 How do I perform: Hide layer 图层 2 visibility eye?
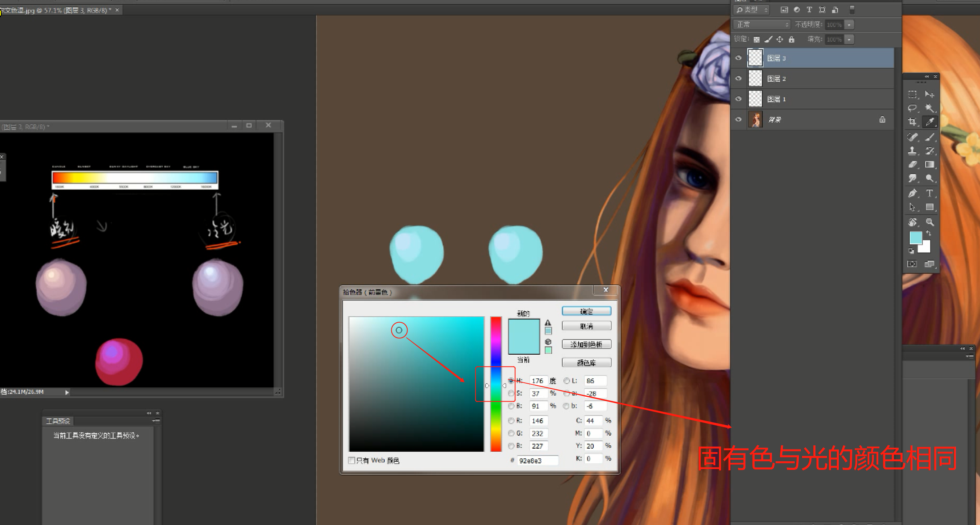[x=738, y=78]
